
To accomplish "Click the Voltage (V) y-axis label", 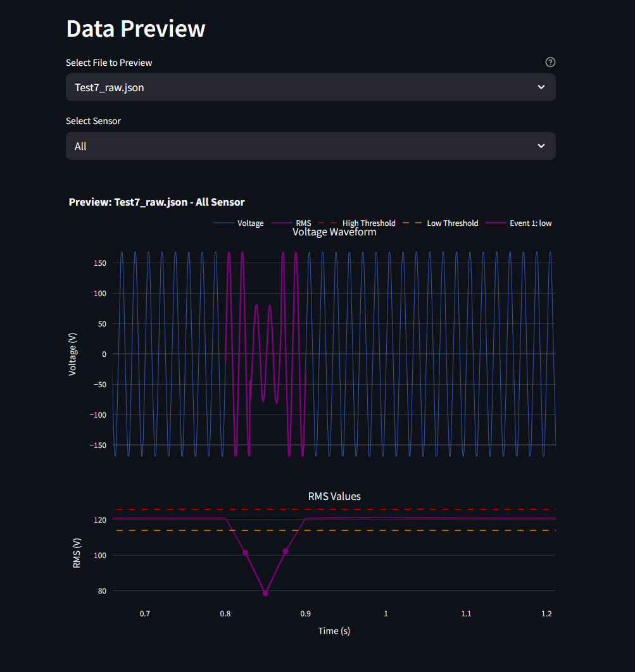I will [73, 354].
